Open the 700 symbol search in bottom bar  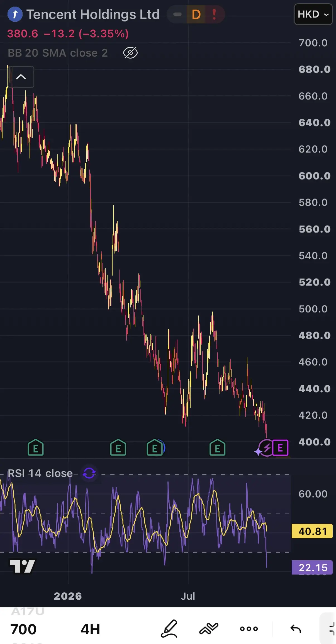click(x=23, y=630)
